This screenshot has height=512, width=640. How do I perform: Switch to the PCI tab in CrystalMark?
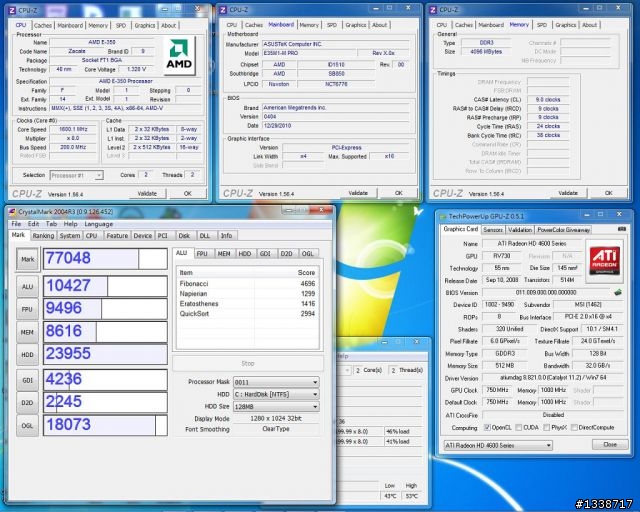coord(162,236)
